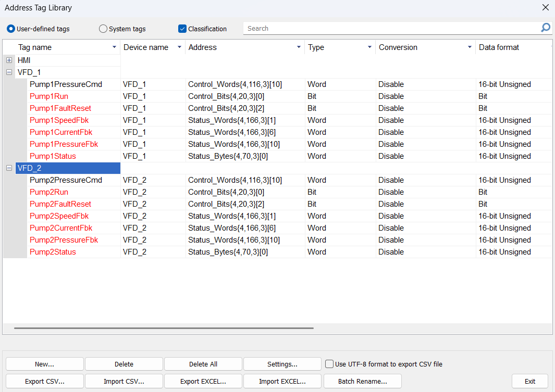Viewport: 555px width, 392px height.
Task: Click the Import CSV... button
Action: [124, 381]
